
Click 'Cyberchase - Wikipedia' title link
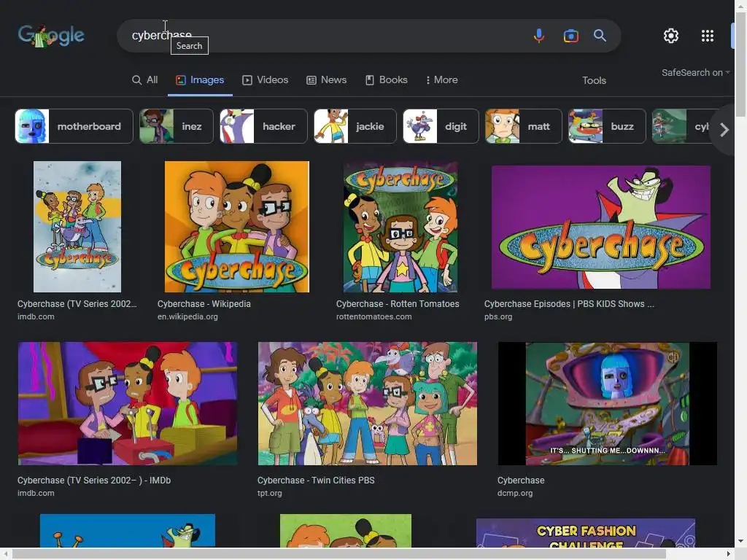point(204,304)
